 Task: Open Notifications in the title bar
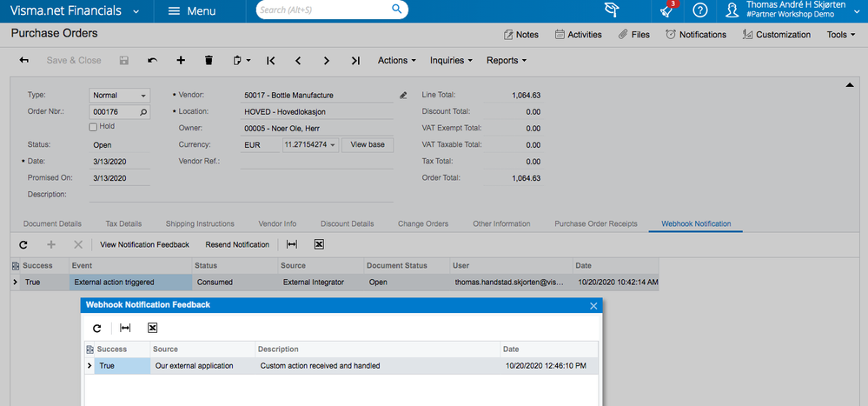[x=696, y=35]
